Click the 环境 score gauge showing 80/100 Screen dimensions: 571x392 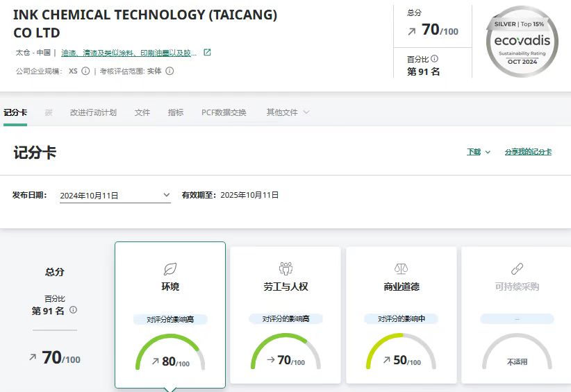(170, 354)
